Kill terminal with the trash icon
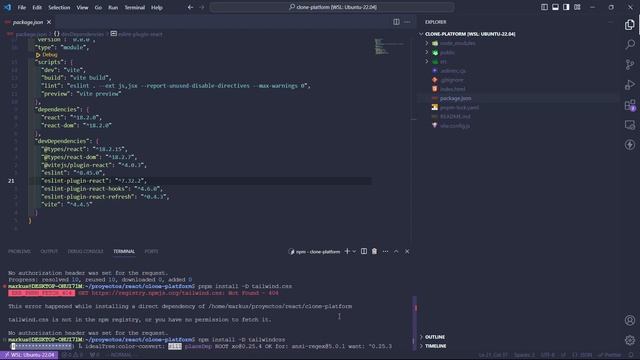Viewport: 640px width, 360px height. 374,251
